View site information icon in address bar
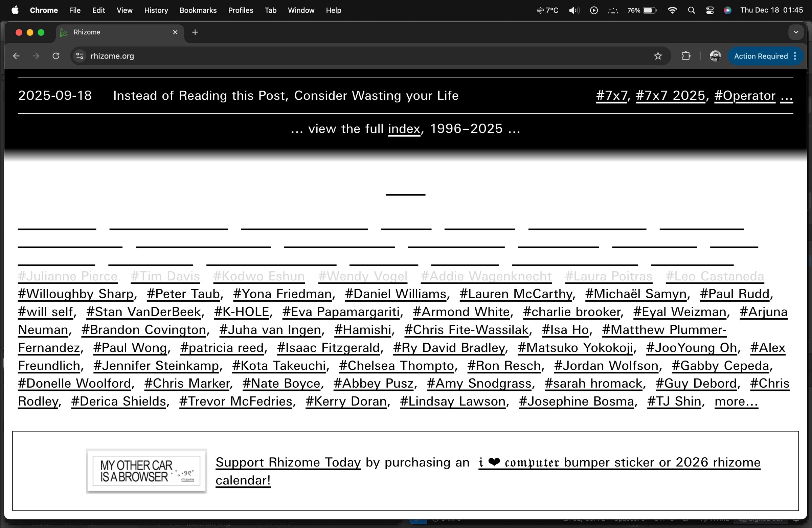This screenshot has width=812, height=528. pos(80,56)
